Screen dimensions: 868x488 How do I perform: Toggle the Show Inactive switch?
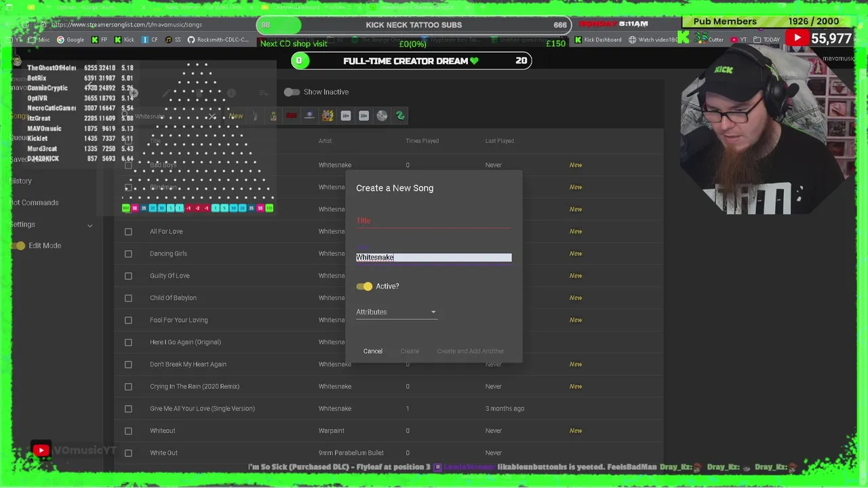(292, 92)
